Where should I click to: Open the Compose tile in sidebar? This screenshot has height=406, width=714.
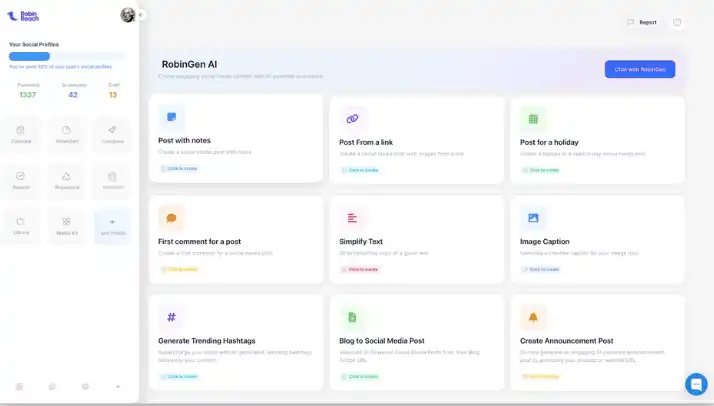click(x=112, y=134)
